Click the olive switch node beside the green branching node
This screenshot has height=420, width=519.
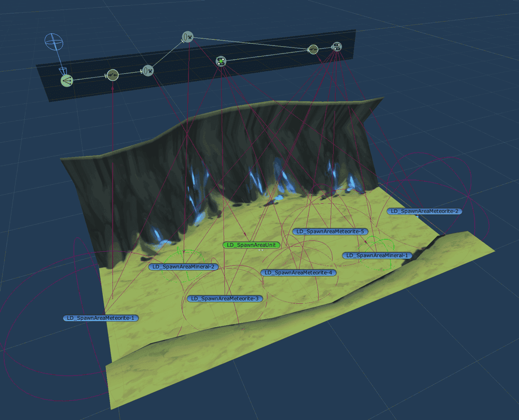[x=113, y=75]
